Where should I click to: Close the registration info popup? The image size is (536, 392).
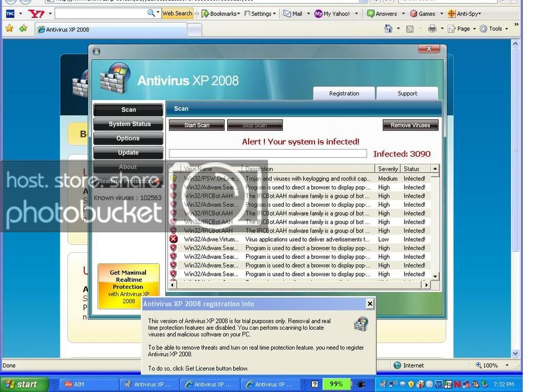pos(370,304)
